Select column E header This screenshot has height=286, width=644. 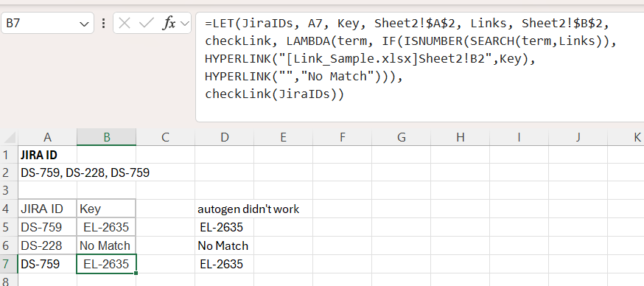(284, 137)
